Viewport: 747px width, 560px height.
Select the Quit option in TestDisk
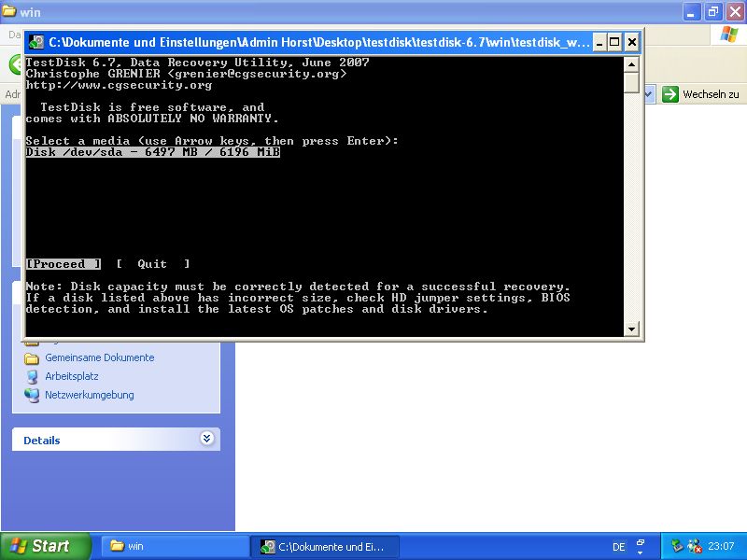pos(152,264)
